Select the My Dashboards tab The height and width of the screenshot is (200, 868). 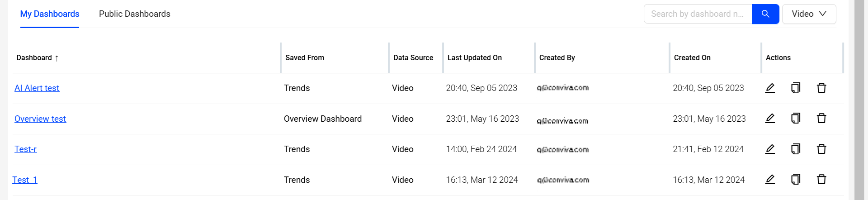click(x=50, y=14)
